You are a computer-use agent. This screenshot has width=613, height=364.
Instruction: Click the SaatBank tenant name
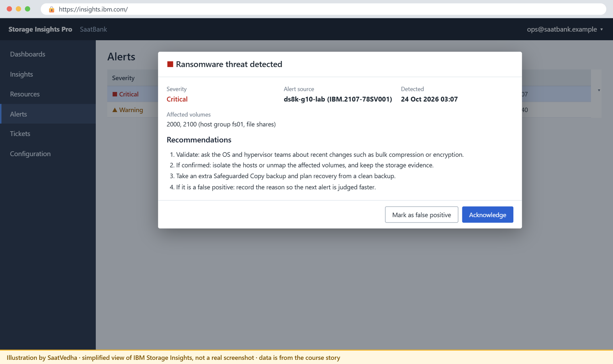[93, 30]
